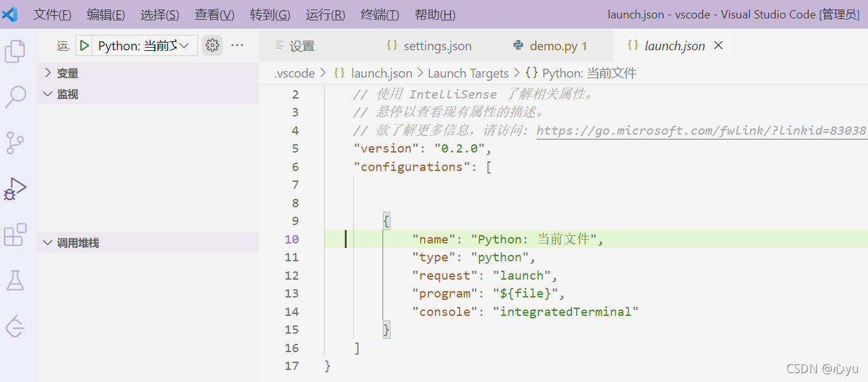Close the launch.json editor tab
This screenshot has width=868, height=382.
719,45
